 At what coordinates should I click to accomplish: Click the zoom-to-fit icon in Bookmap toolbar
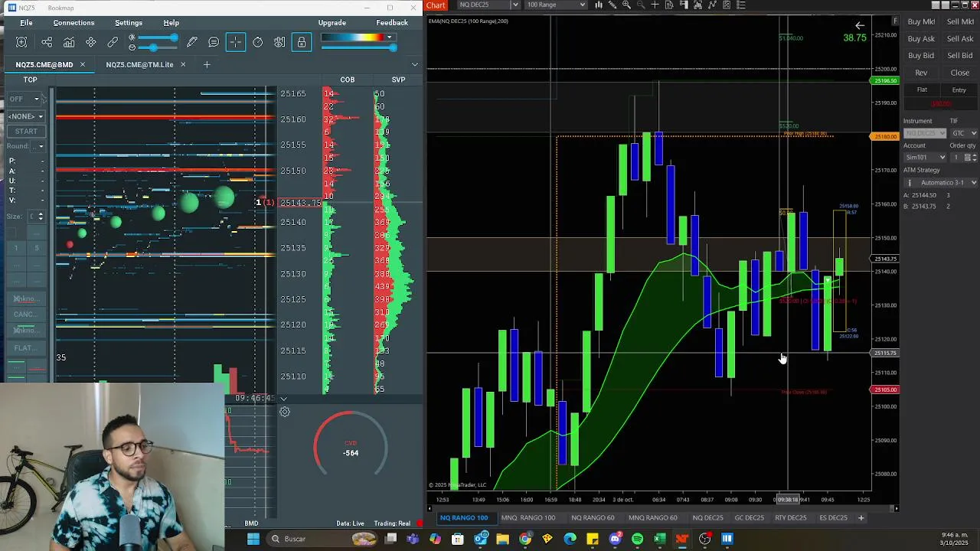coord(21,42)
